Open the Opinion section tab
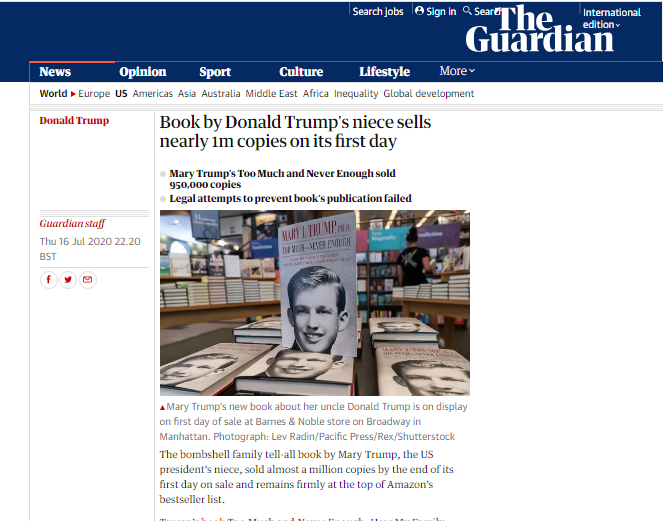The image size is (663, 521). tap(142, 72)
